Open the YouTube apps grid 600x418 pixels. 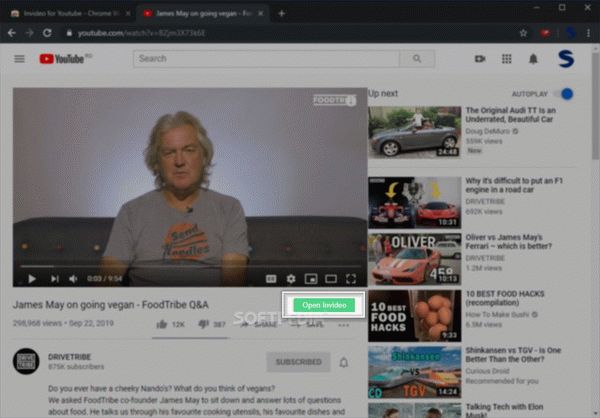coord(506,59)
